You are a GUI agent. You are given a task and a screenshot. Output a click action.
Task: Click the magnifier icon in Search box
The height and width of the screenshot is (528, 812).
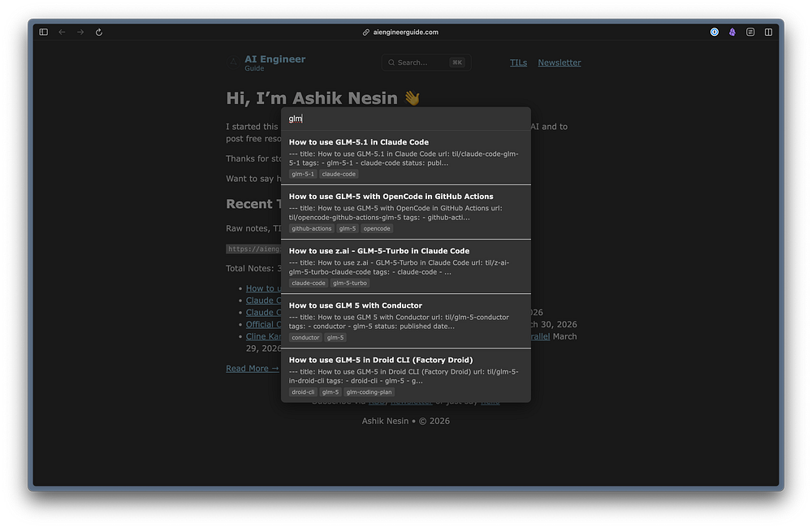(x=391, y=63)
